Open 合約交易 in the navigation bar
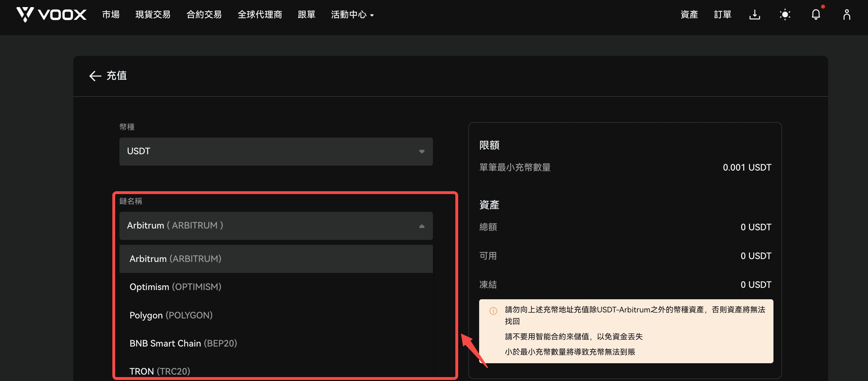The image size is (868, 381). (x=204, y=15)
